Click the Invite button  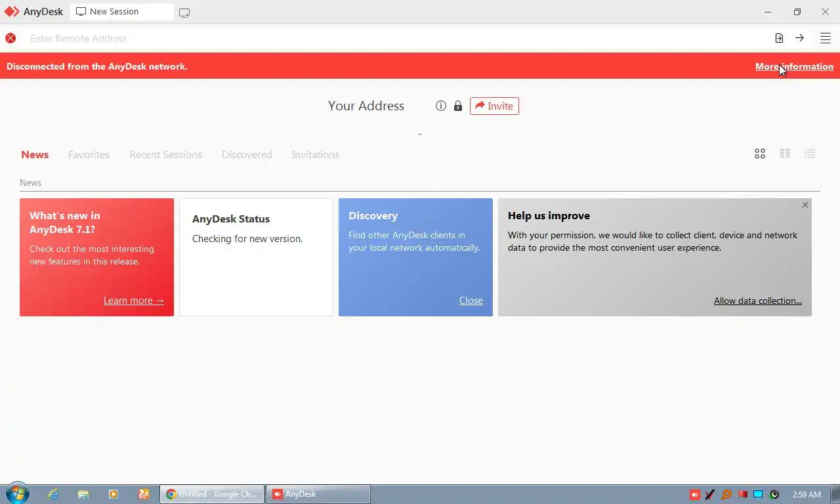pyautogui.click(x=494, y=106)
